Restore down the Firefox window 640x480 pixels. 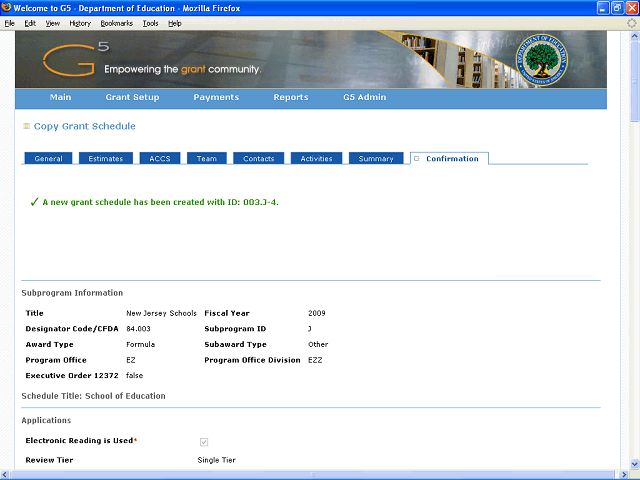coord(618,8)
